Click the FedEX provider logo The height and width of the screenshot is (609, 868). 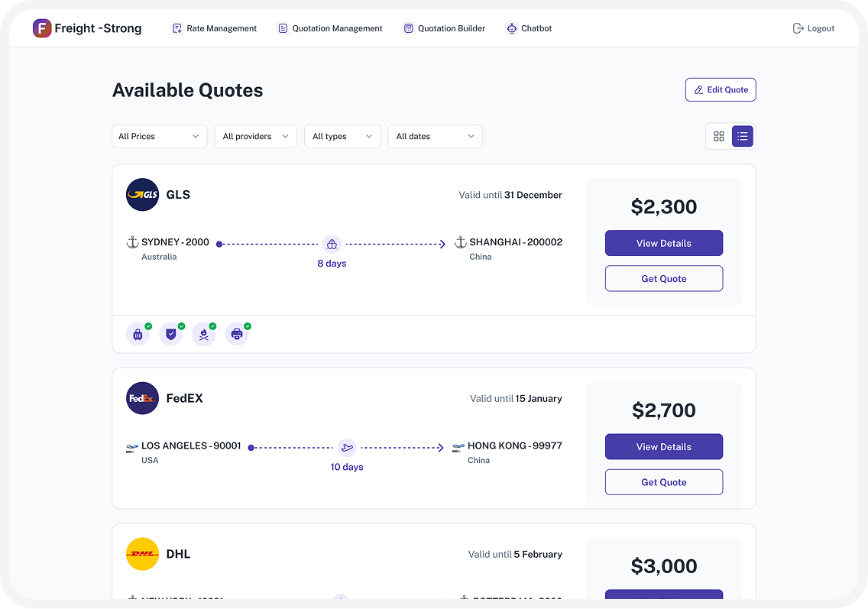142,398
